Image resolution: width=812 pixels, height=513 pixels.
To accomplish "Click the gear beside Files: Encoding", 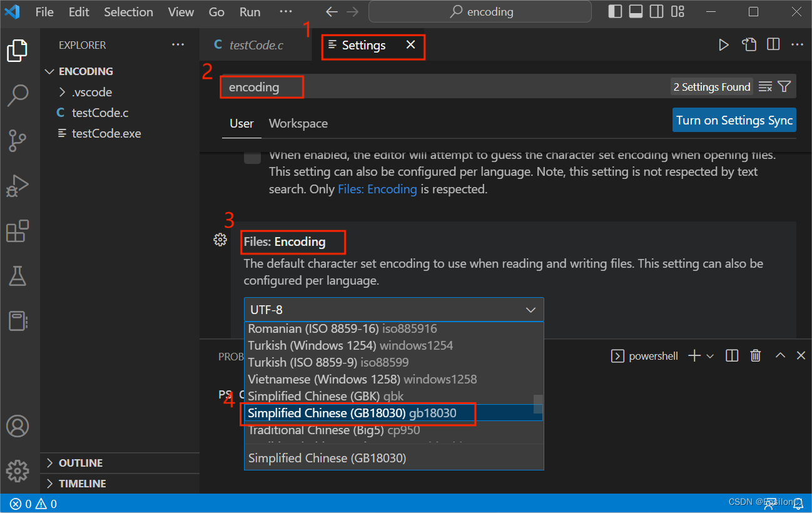I will pyautogui.click(x=220, y=240).
